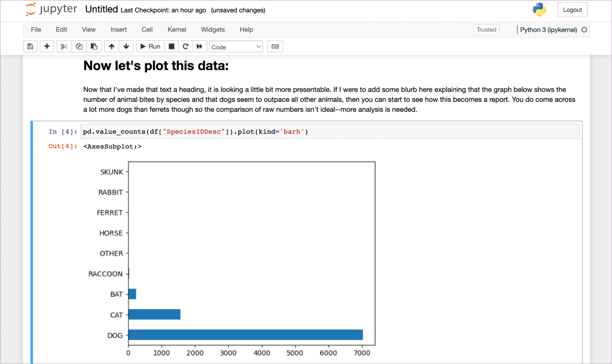Screen dimensions: 612x364
Task: Move selected cell up arrow
Action: coord(112,47)
